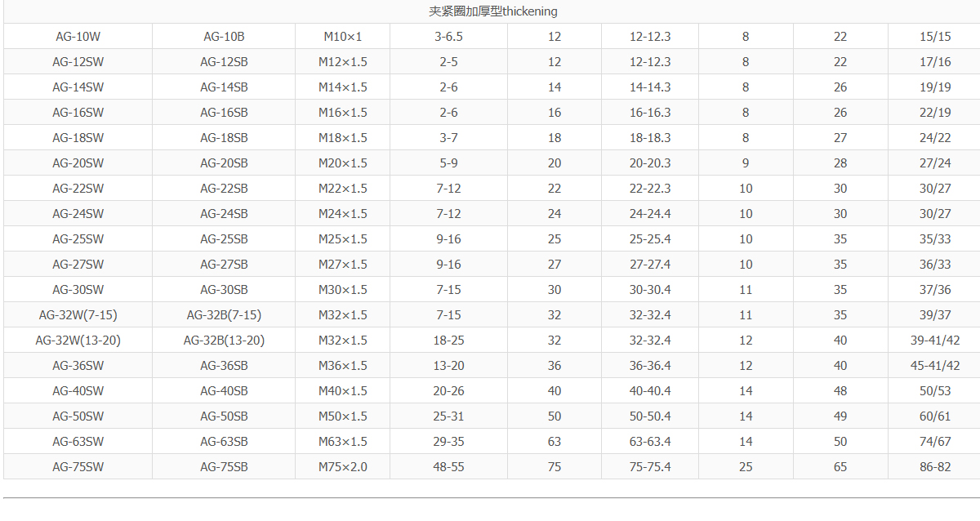Viewport: 980px width, 521px height.
Task: Click the M63×1.5 thread cell
Action: (x=343, y=442)
